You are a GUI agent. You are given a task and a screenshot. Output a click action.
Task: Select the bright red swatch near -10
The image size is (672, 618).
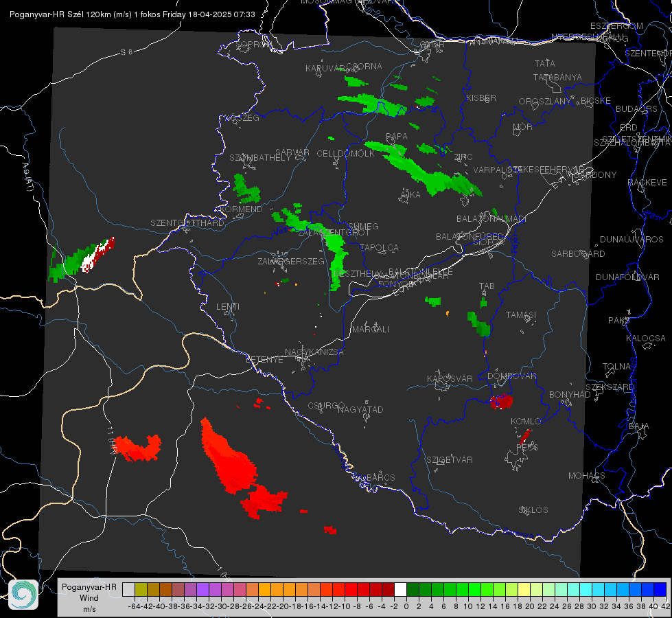tap(351, 590)
